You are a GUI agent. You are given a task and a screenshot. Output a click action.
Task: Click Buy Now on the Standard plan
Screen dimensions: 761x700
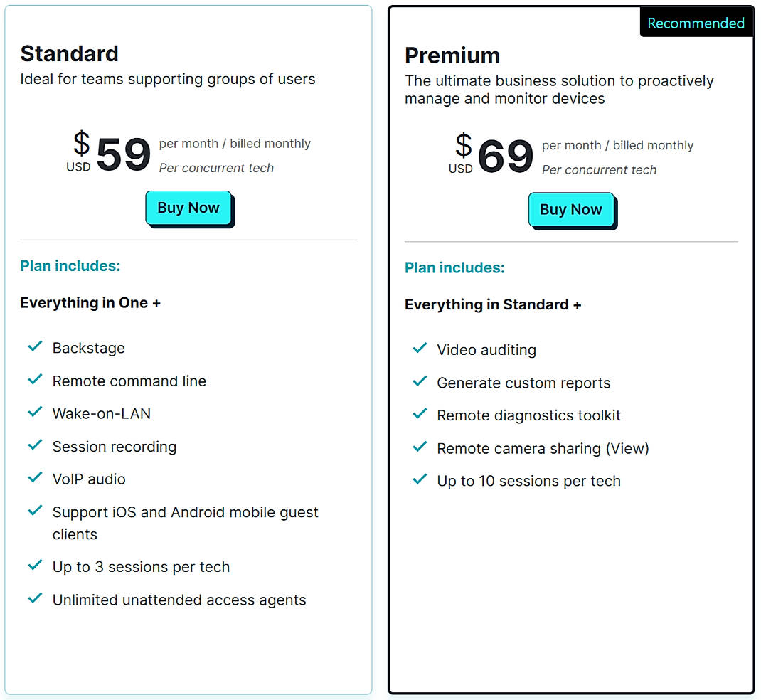pos(188,207)
